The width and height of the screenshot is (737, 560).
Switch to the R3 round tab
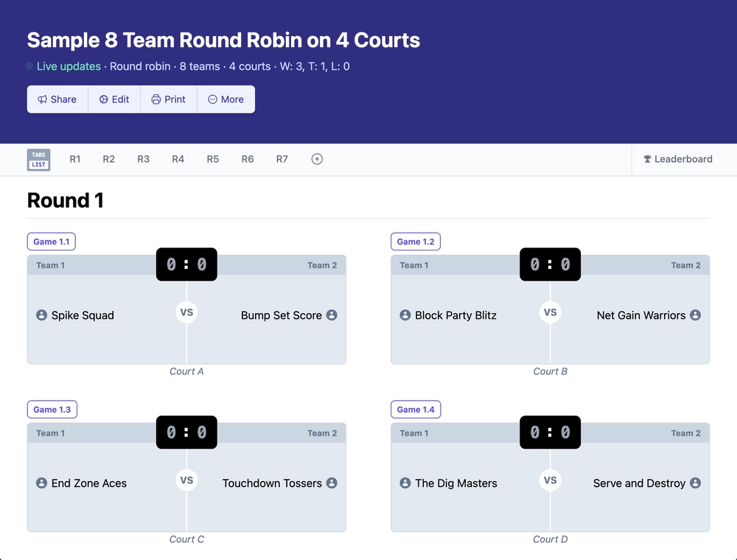tap(143, 159)
